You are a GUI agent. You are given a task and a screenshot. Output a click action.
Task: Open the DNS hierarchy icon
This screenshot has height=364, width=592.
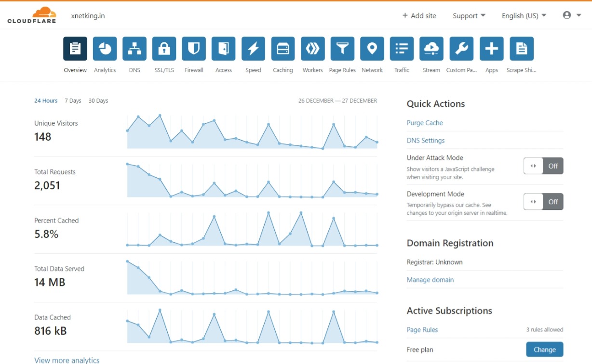click(x=135, y=49)
